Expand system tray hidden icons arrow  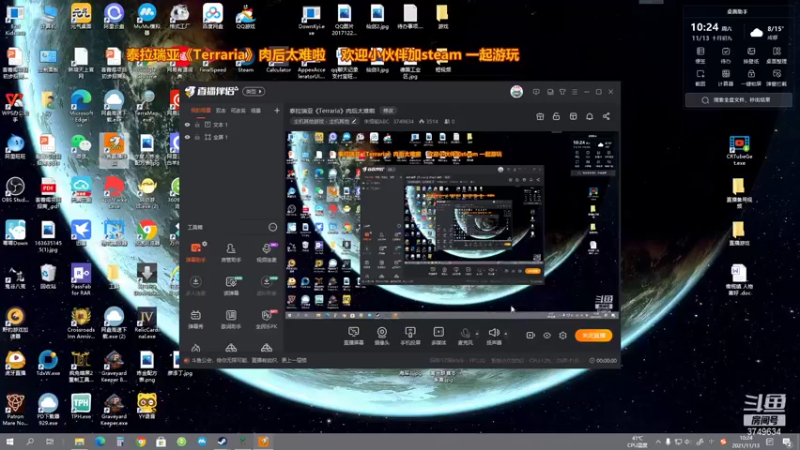658,442
